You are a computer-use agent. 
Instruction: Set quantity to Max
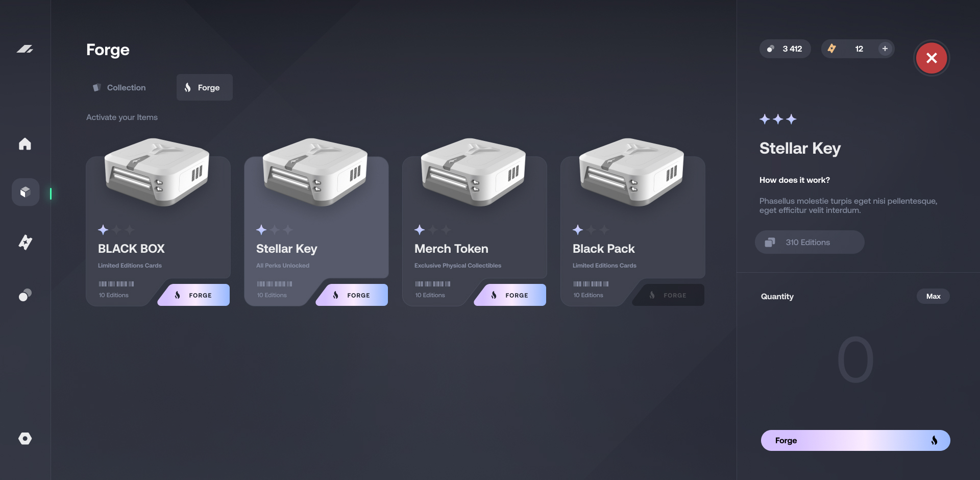coord(933,296)
